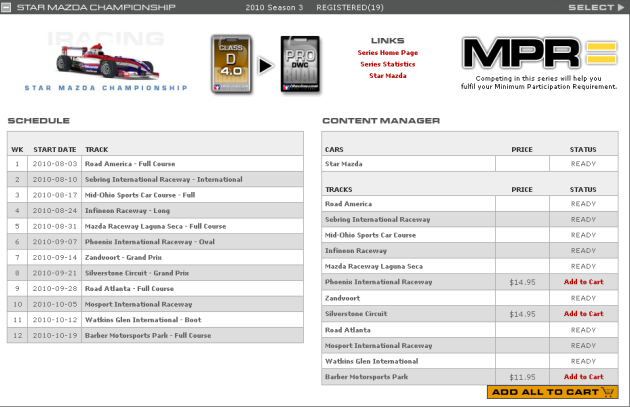Click the START DATE column header
This screenshot has height=407, width=630.
point(55,149)
